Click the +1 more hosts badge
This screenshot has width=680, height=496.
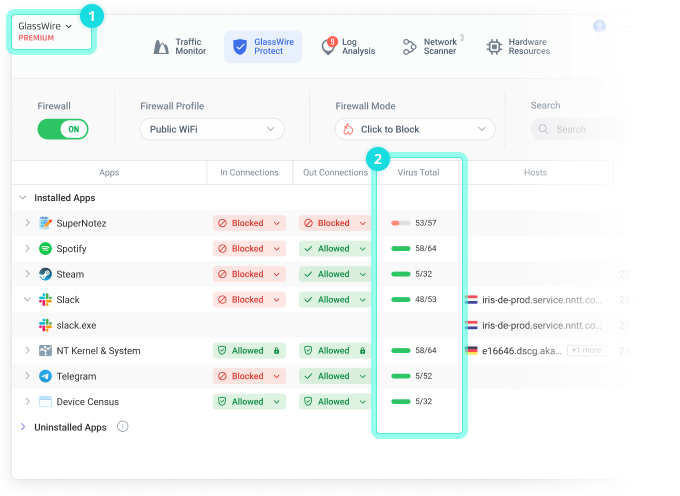click(x=586, y=350)
